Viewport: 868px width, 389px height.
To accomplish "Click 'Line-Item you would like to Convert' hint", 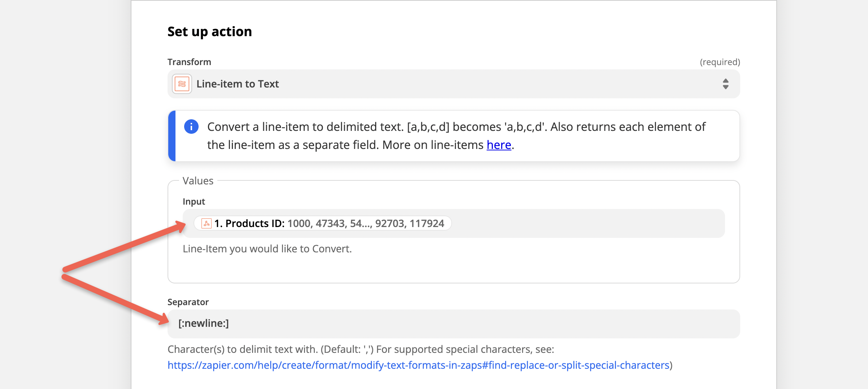I will (267, 249).
